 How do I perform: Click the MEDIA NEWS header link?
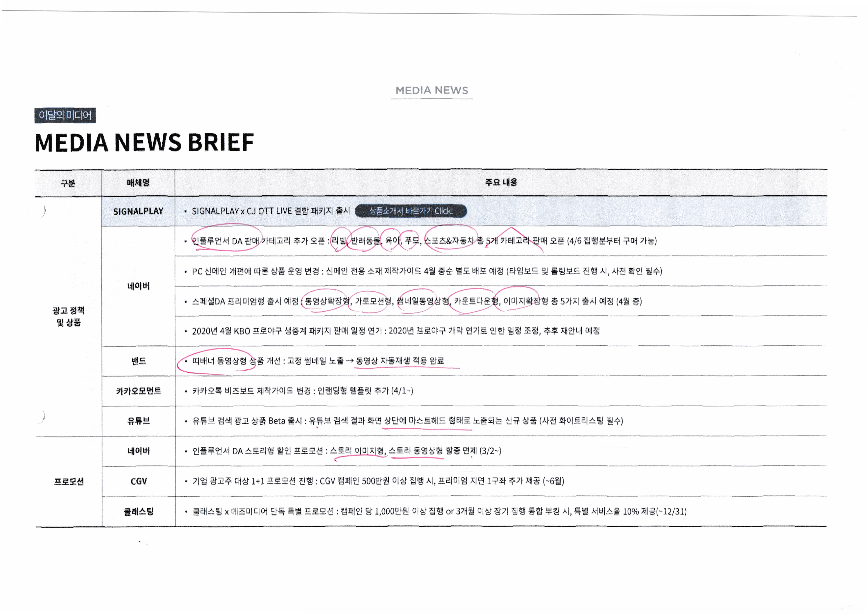pos(431,90)
